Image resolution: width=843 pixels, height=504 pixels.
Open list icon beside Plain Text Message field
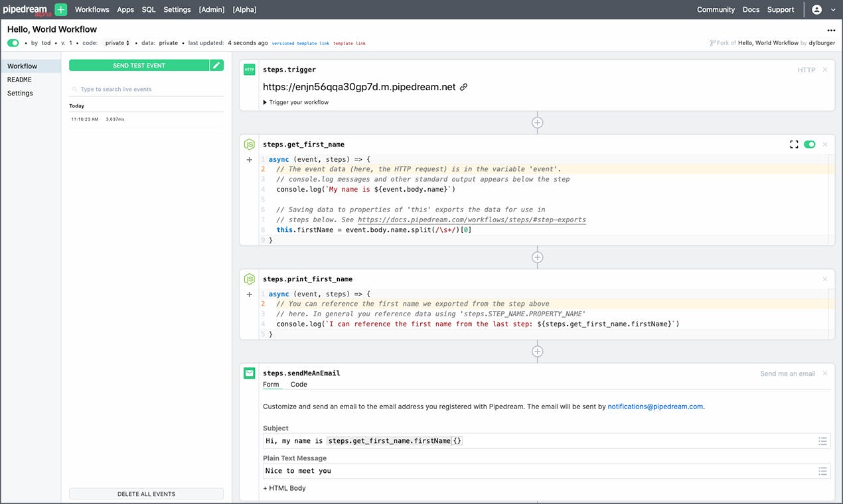pos(822,471)
